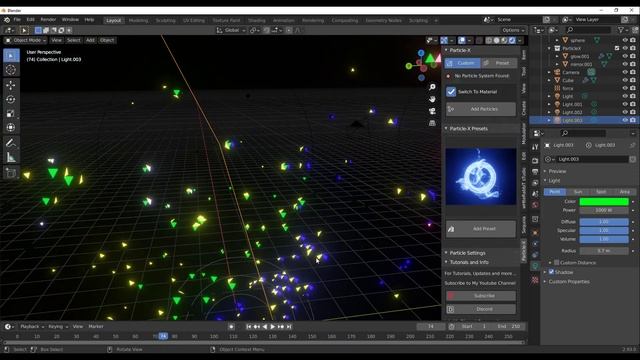Open the Render menu
The height and width of the screenshot is (360, 640).
click(x=48, y=20)
